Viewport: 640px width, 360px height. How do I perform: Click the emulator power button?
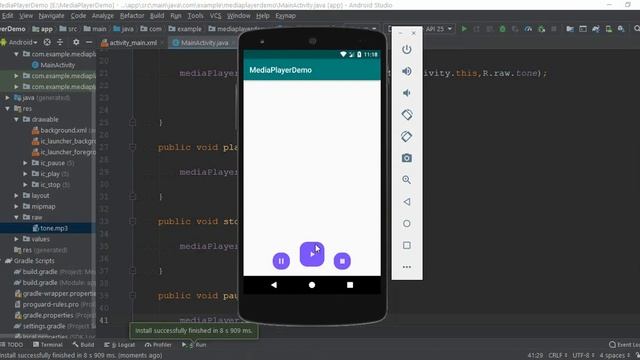coord(407,49)
